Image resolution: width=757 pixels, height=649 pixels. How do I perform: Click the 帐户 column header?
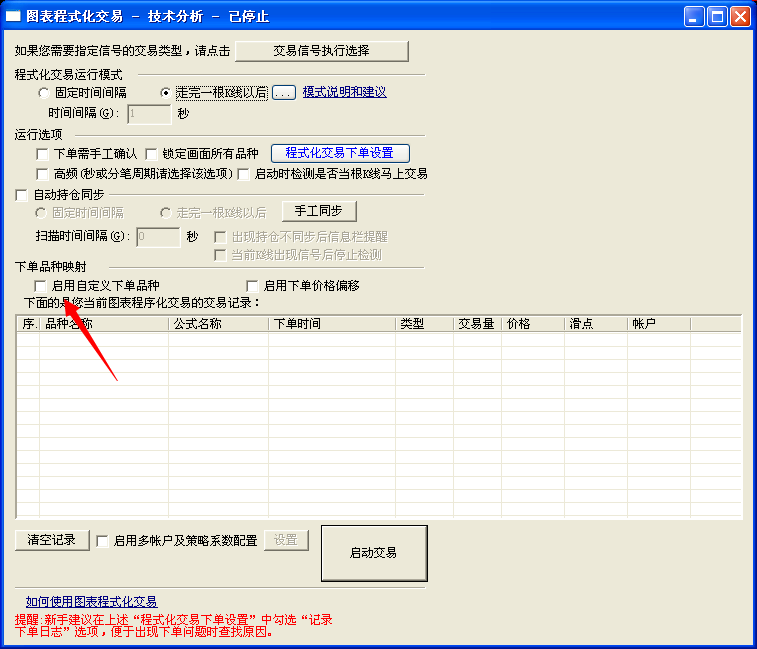tap(659, 324)
